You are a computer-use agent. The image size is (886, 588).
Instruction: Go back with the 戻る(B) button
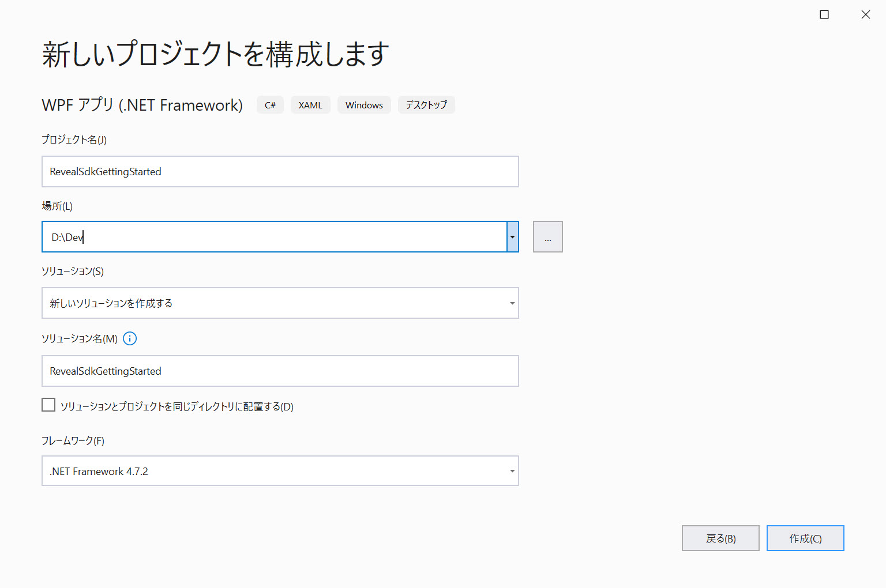[720, 538]
